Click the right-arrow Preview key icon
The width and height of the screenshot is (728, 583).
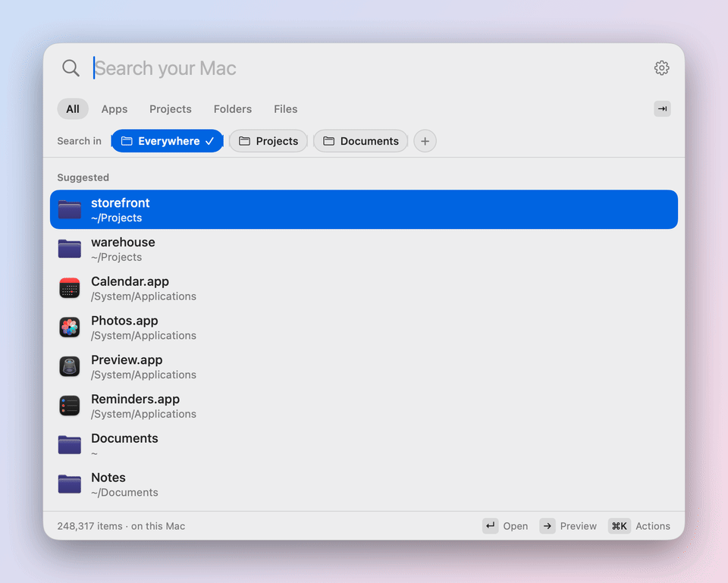(548, 526)
